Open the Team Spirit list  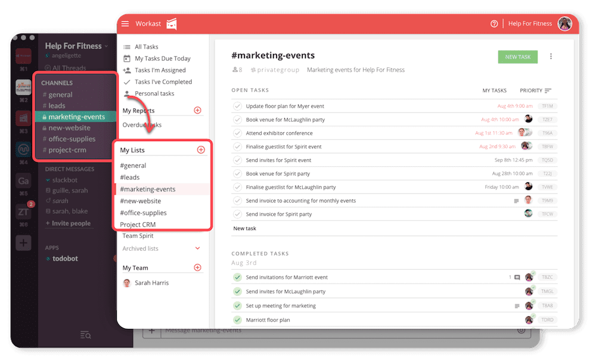(138, 236)
